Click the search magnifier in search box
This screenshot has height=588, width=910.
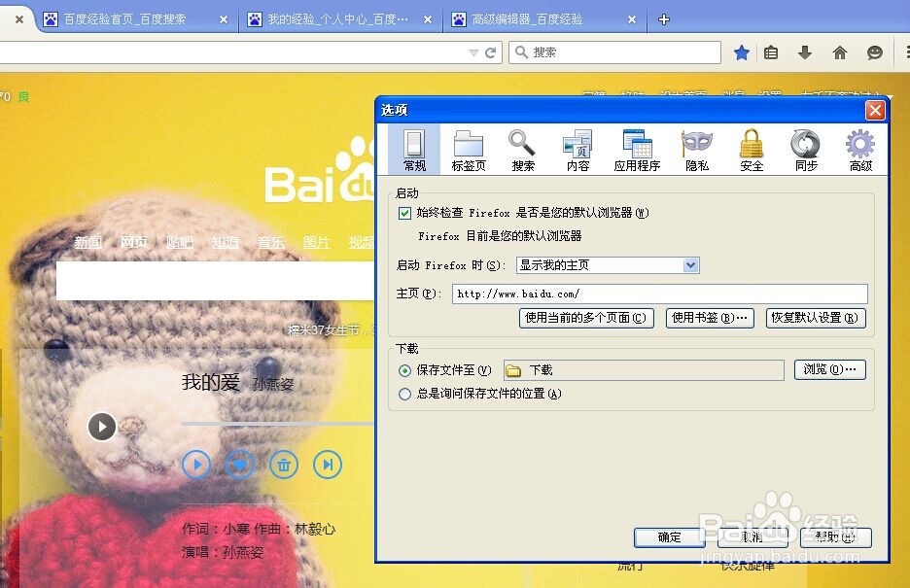(522, 52)
